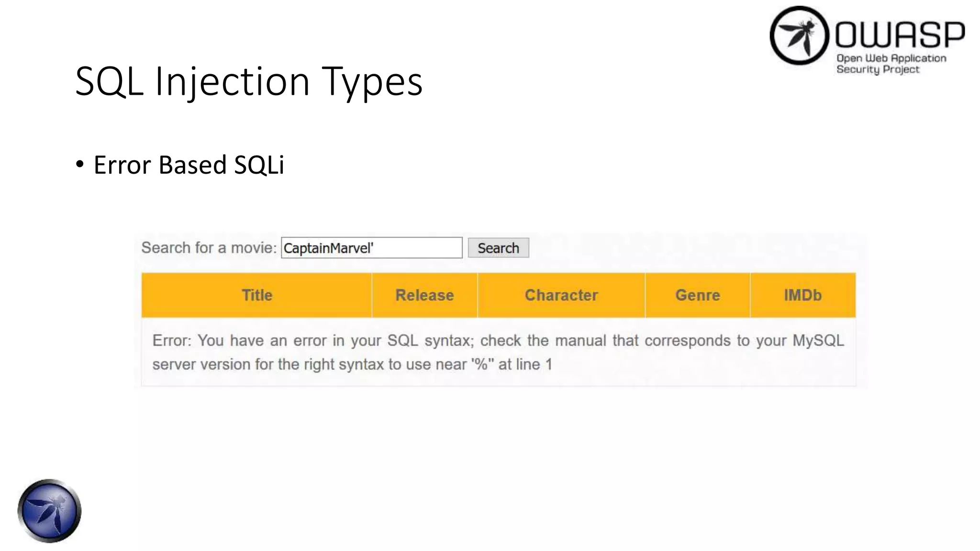Screen dimensions: 980x551
Task: Click the bullet dot before Error Based SQLi
Action: click(x=80, y=165)
